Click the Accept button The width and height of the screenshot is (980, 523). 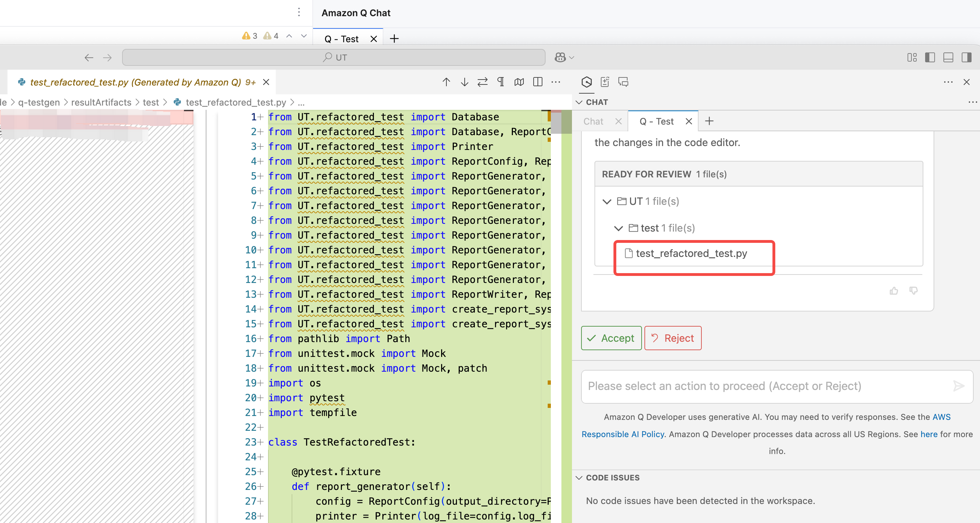pos(611,338)
